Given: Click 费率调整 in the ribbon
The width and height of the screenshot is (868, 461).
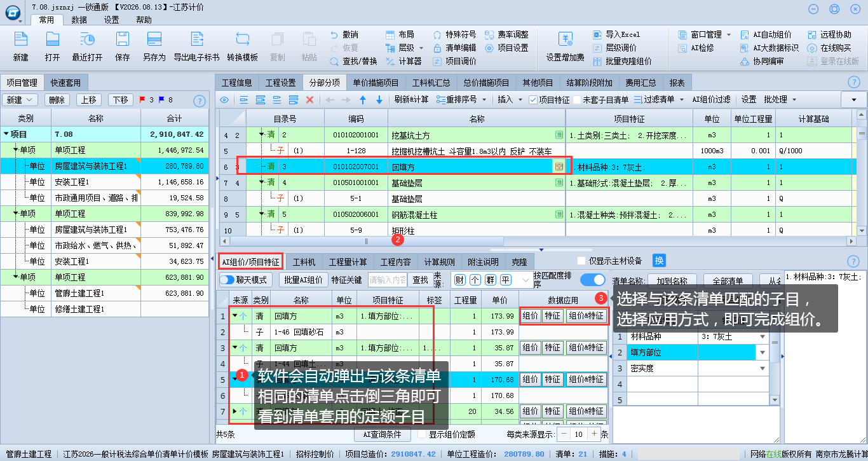Looking at the screenshot, I should tap(506, 34).
